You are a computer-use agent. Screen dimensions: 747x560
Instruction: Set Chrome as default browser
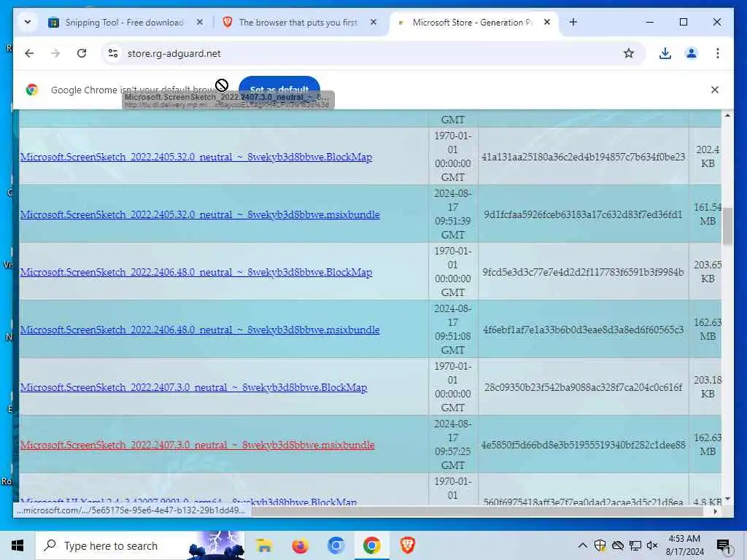tap(279, 90)
